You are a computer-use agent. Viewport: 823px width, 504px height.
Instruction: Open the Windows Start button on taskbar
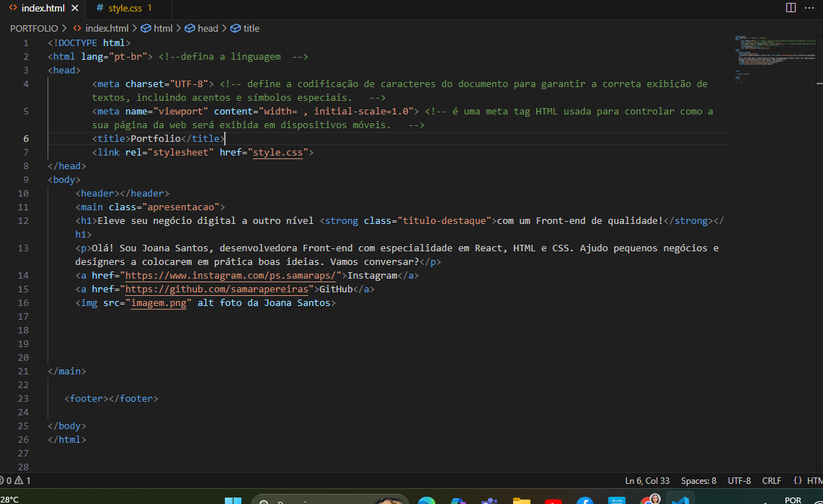click(233, 500)
